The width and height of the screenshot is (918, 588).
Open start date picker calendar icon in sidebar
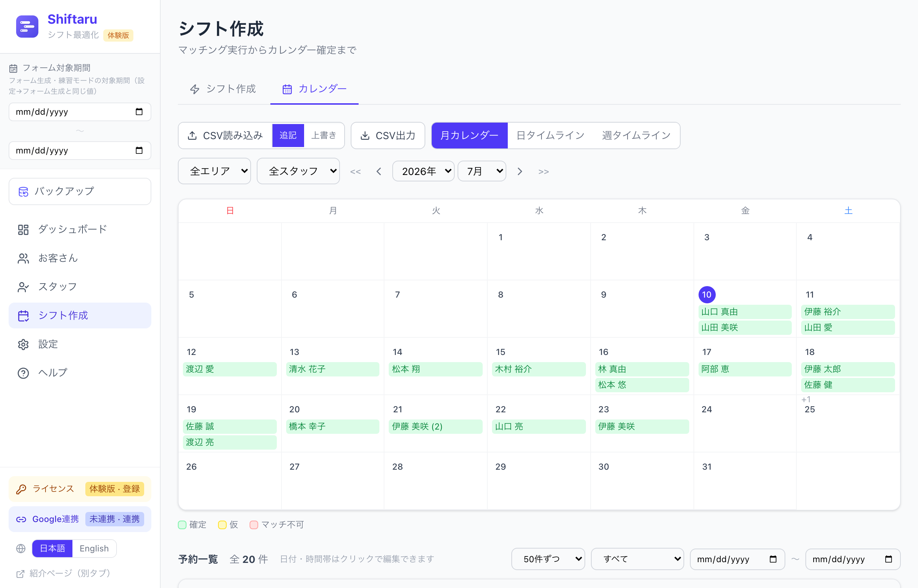[139, 112]
